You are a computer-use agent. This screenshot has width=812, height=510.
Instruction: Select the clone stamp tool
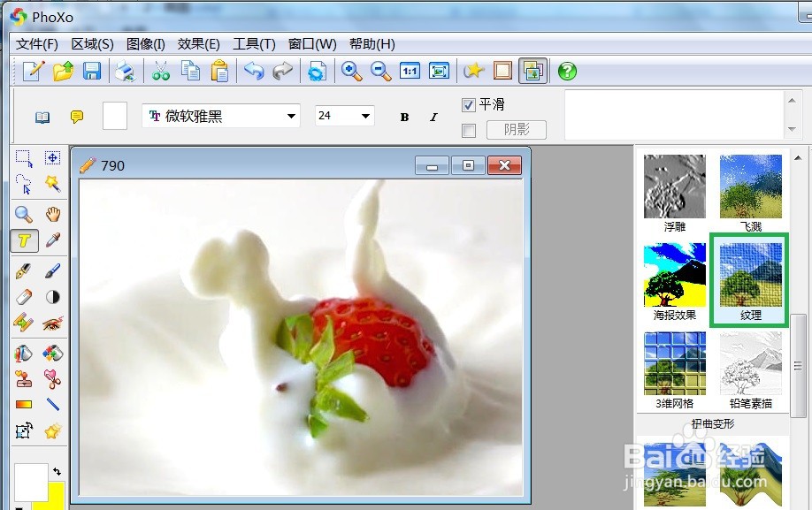(23, 378)
